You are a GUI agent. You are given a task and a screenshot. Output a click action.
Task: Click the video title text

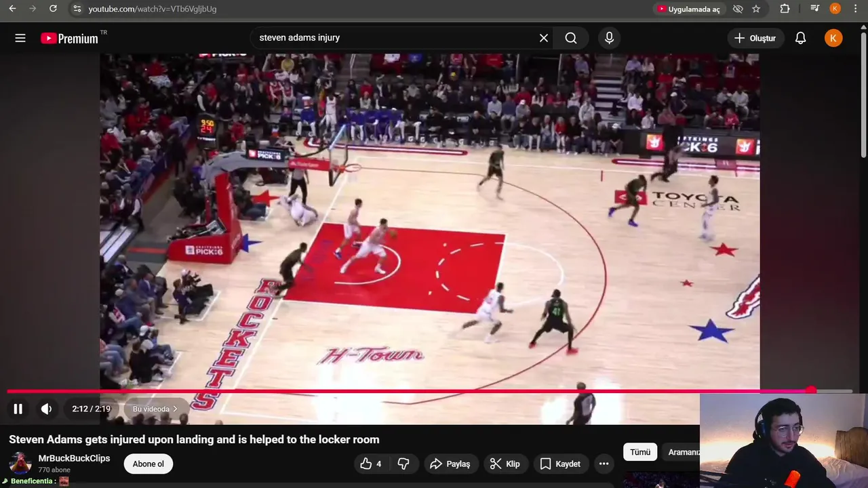click(x=194, y=439)
